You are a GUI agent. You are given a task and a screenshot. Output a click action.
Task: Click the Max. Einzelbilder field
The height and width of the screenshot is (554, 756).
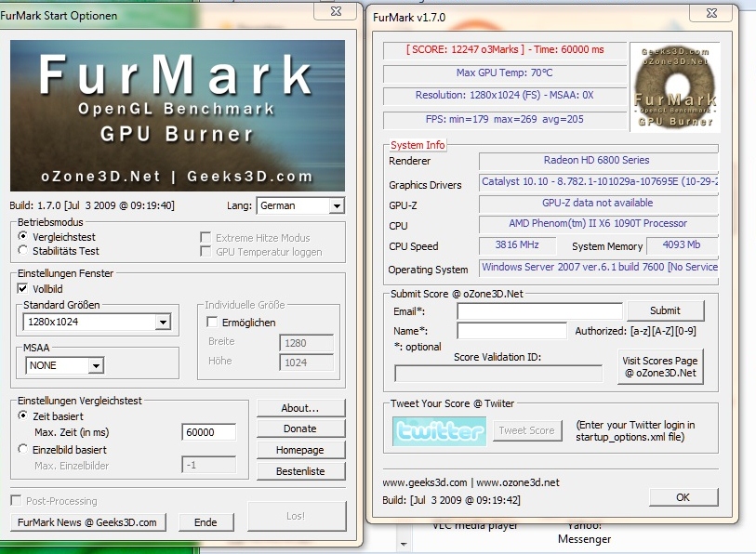tap(209, 465)
